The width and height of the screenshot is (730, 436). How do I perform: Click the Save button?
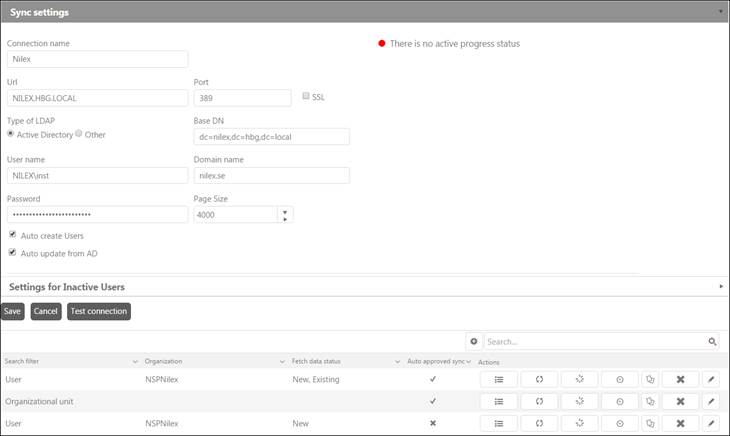(13, 311)
